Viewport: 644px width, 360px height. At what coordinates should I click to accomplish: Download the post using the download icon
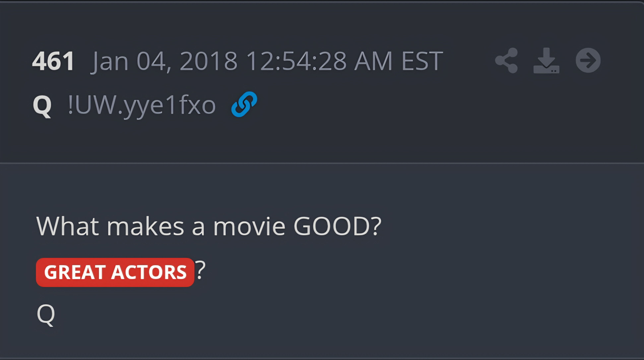(x=546, y=60)
